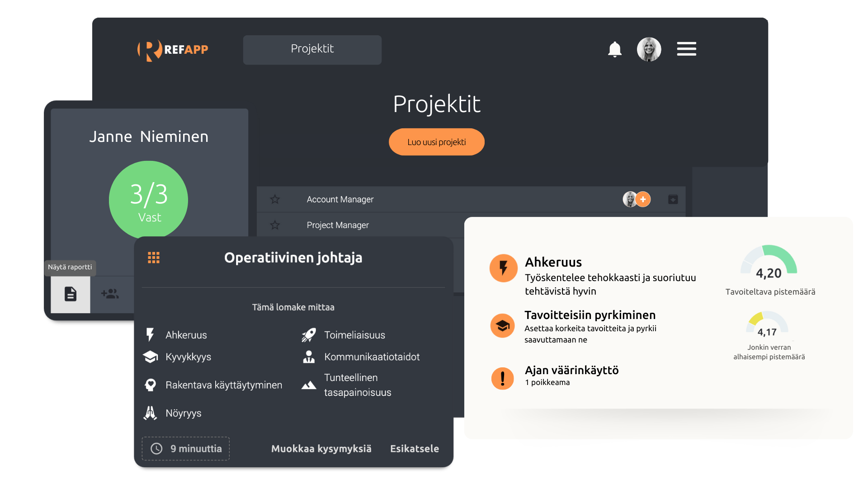Open the Project Manager row
Viewport: 868px width, 488px height.
click(338, 225)
